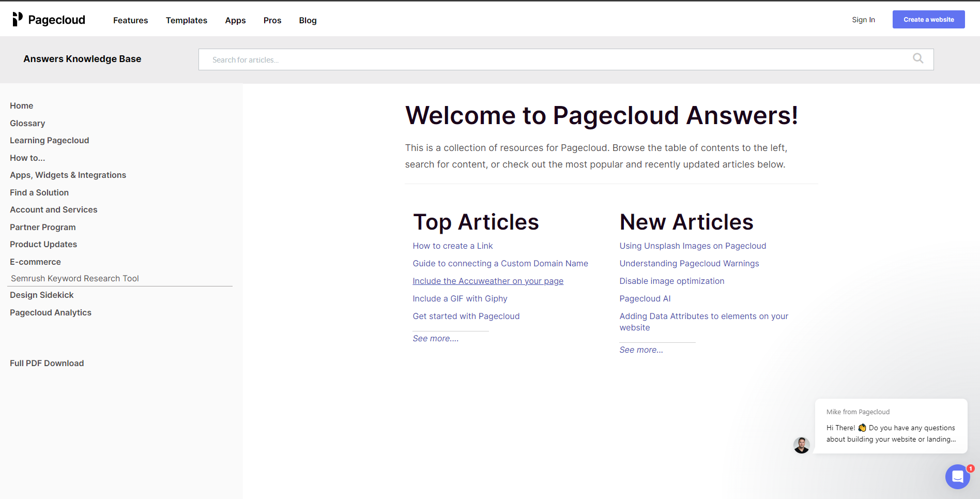This screenshot has height=499, width=980.
Task: Open Adding Data Attributes to elements article
Action: [704, 322]
